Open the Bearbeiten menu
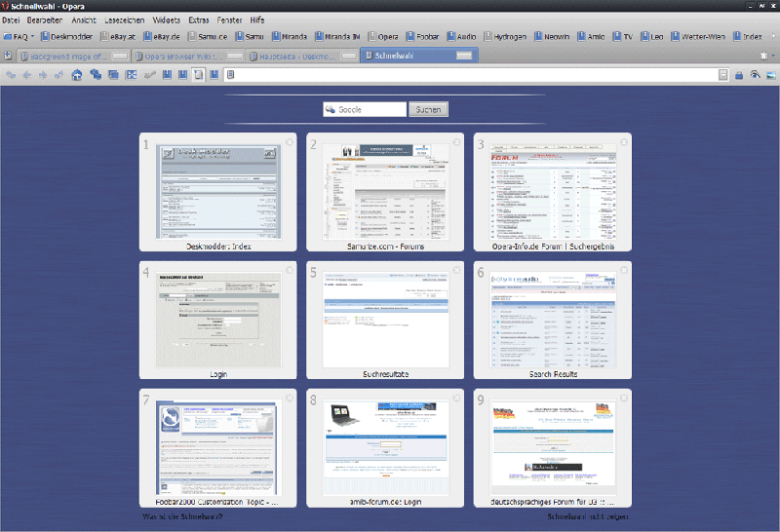Screen dimensions: 780x532 [45, 20]
